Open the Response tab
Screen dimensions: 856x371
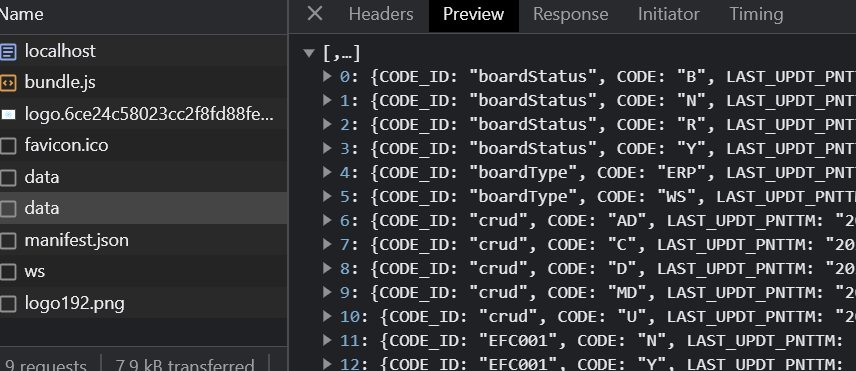click(x=570, y=14)
